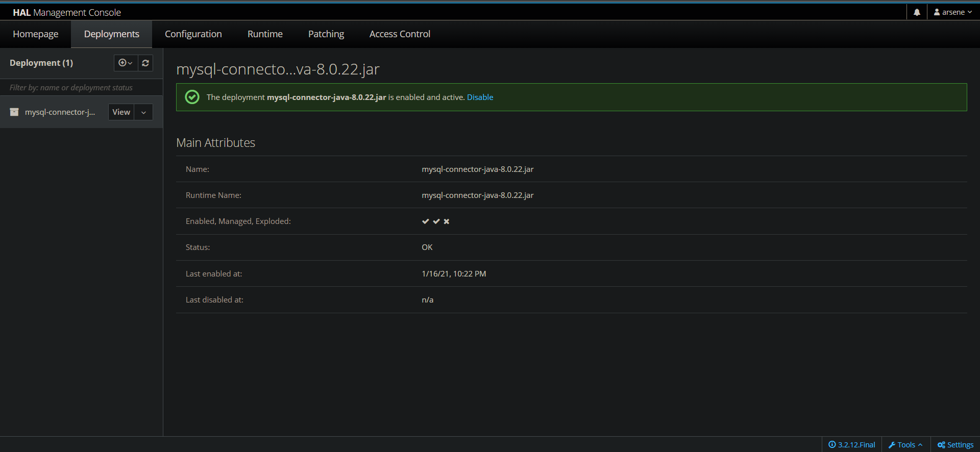
Task: Open the Runtime tab
Action: (265, 34)
